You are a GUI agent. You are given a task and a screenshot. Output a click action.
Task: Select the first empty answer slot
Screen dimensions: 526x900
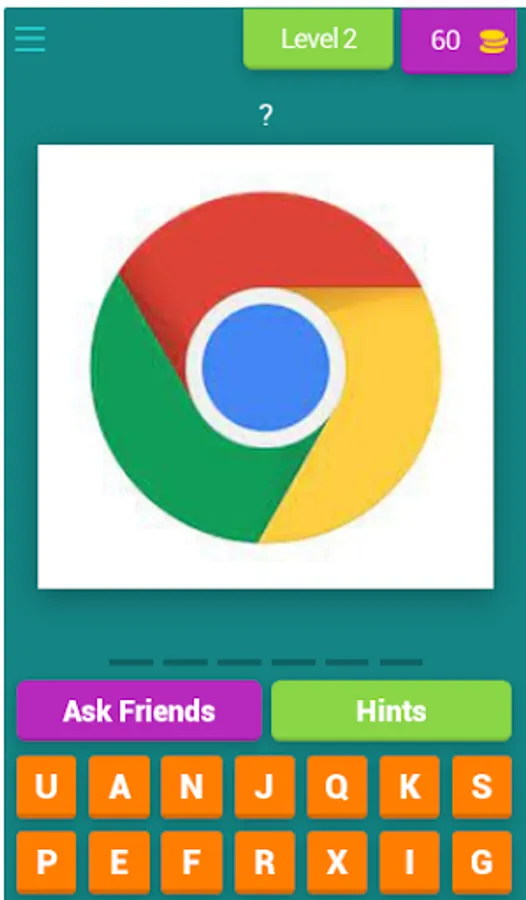pos(131,662)
